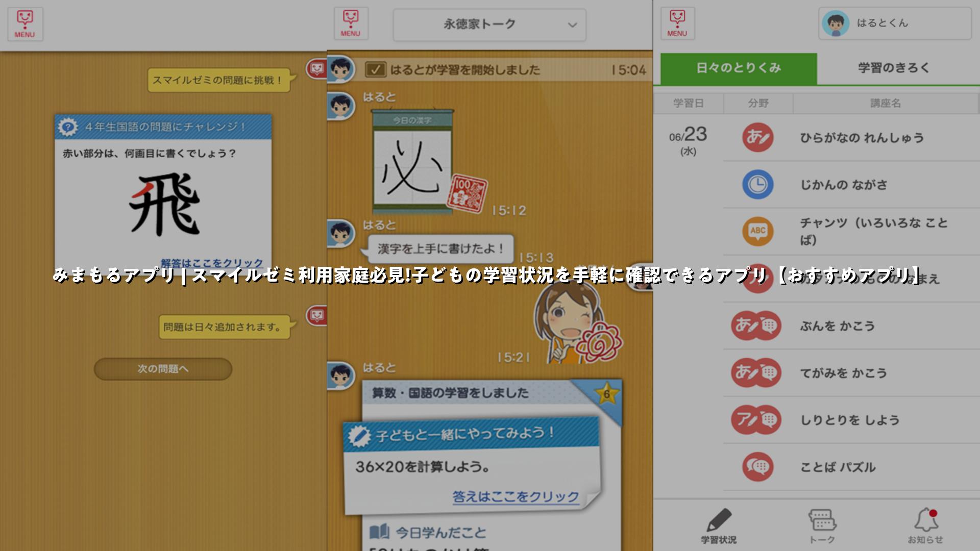Click the 講座名 column header

coord(886,104)
